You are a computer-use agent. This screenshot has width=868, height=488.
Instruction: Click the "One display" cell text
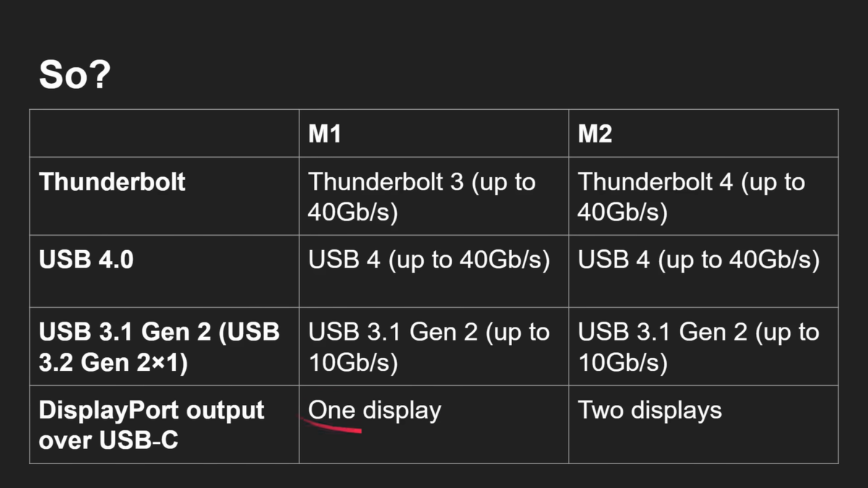coord(375,411)
